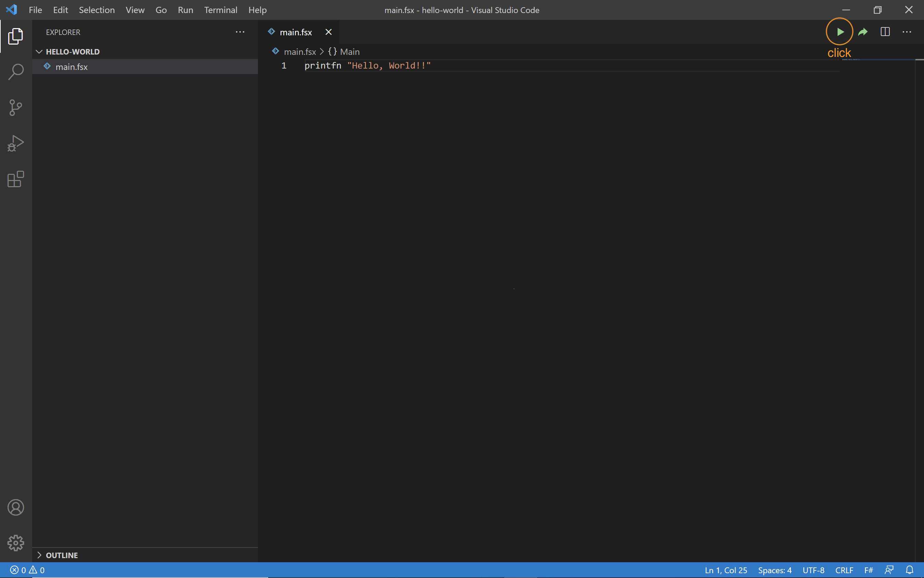Open the Source Control view
Viewport: 924px width, 578px height.
16,107
